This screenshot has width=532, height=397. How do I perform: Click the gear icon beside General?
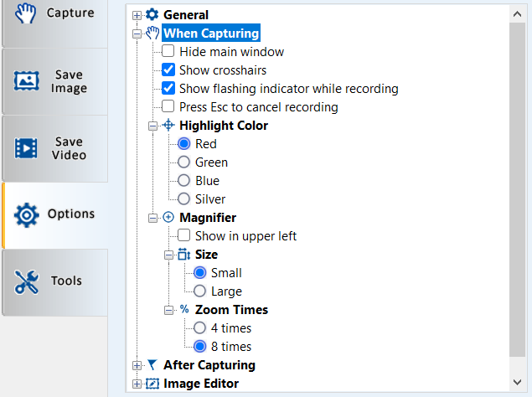(x=152, y=15)
